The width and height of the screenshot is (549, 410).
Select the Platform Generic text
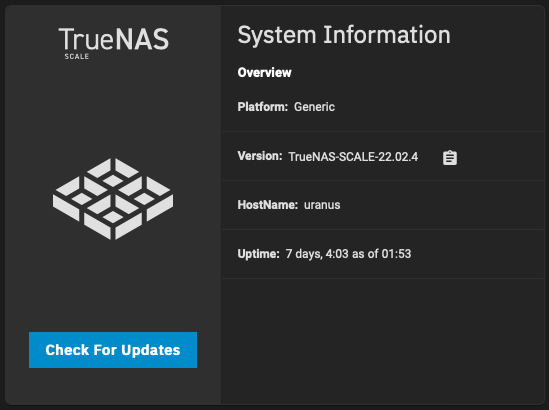314,107
